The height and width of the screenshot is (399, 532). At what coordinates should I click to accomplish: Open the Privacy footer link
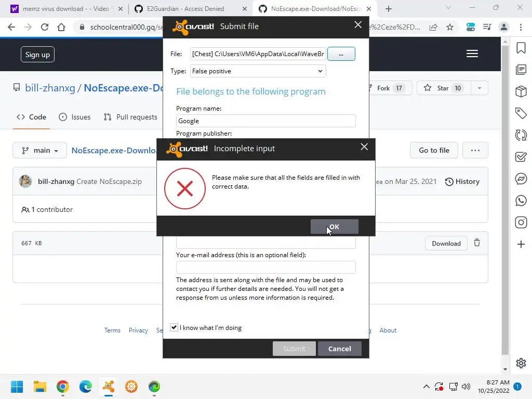[x=138, y=330]
